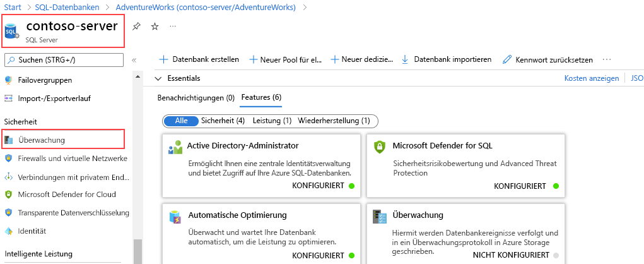Viewport: 644px width, 264px height.
Task: Click the private endpoint connections icon
Action: click(x=9, y=177)
